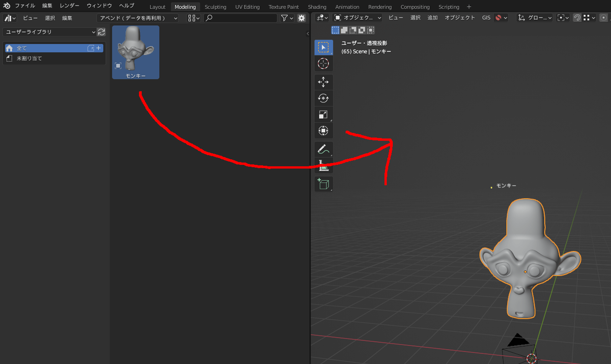Screen dimensions: 611x364
Task: Add a new catalog with plus icon
Action: (99, 48)
